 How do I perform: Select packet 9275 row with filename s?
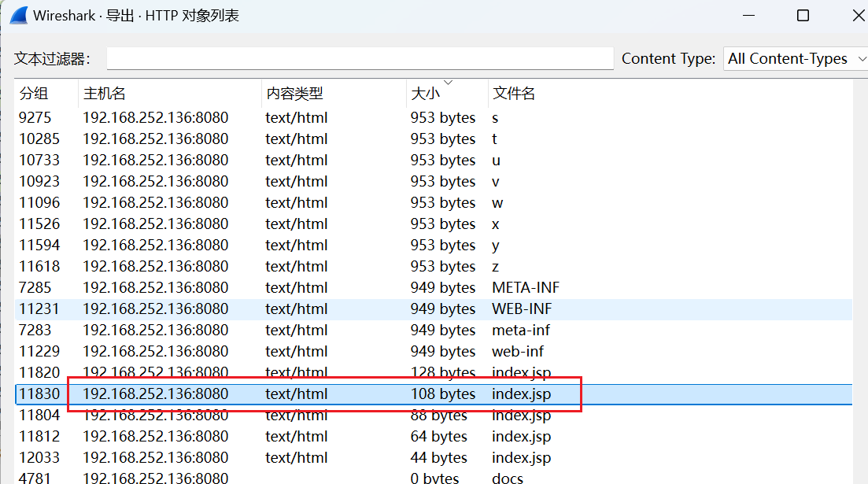pyautogui.click(x=315, y=117)
